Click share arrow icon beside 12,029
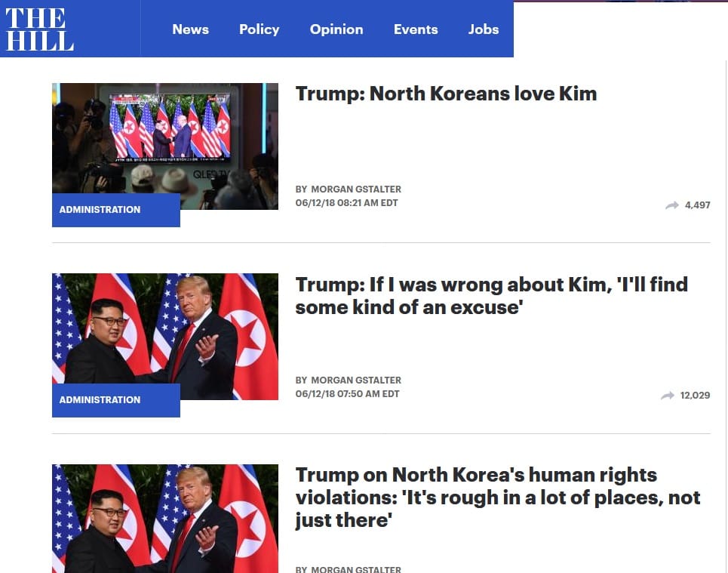 pos(667,396)
